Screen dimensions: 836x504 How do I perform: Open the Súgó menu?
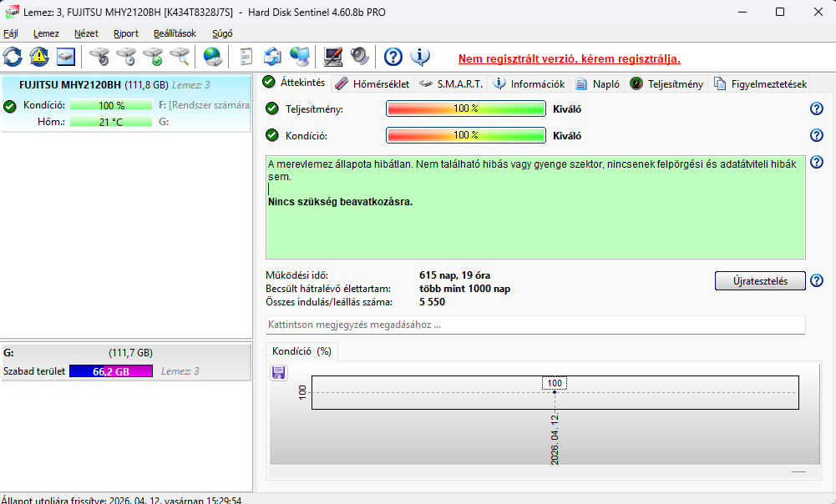(x=222, y=33)
